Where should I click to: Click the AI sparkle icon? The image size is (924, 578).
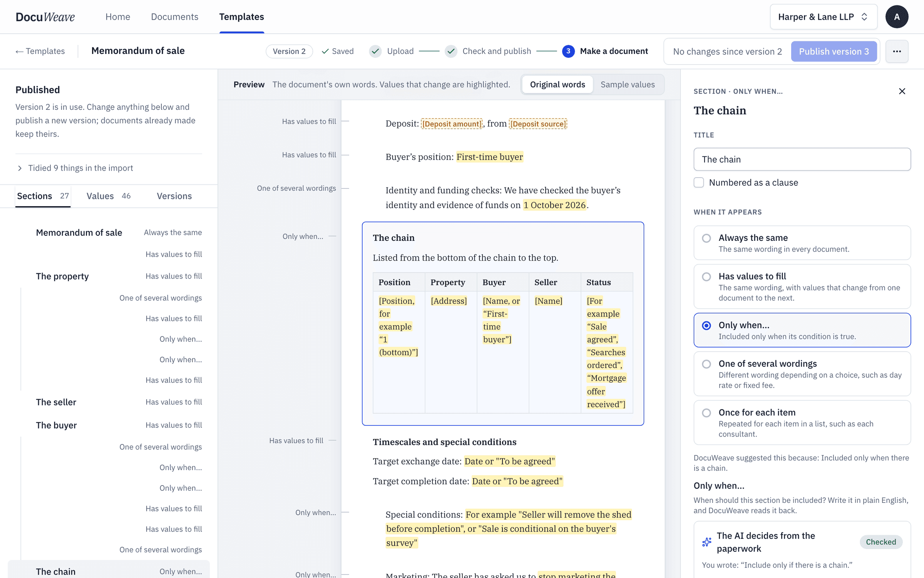706,542
